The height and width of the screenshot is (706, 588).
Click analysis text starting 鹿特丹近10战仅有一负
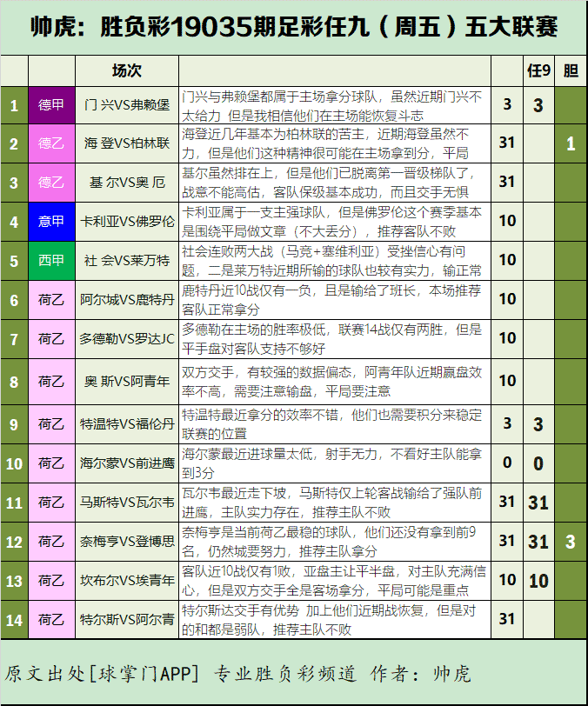(332, 300)
